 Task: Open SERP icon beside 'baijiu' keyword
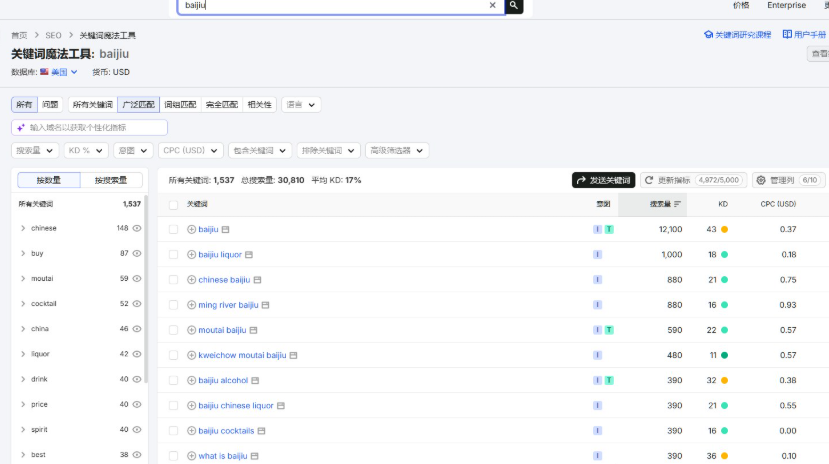[x=226, y=229]
